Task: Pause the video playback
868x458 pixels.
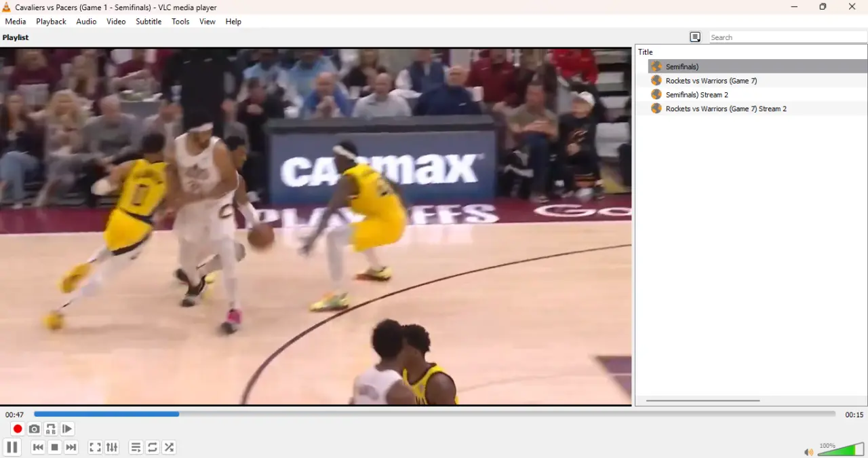Action: click(12, 447)
